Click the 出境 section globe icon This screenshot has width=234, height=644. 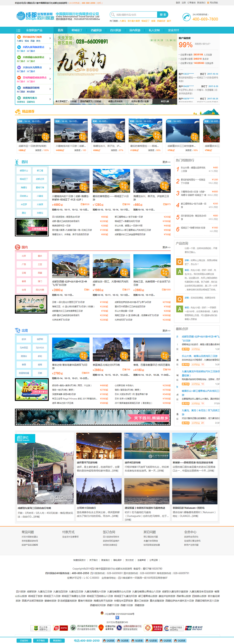(x=17, y=330)
